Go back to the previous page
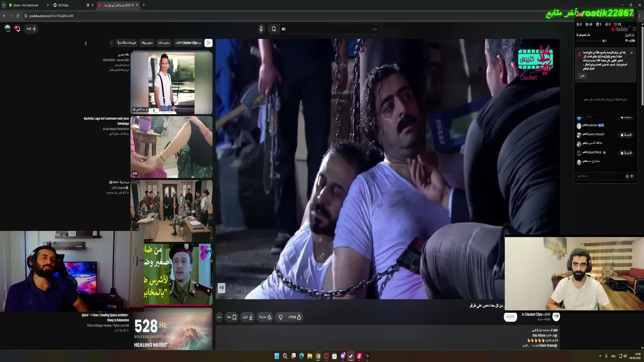This screenshot has width=644, height=362. pyautogui.click(x=4, y=16)
